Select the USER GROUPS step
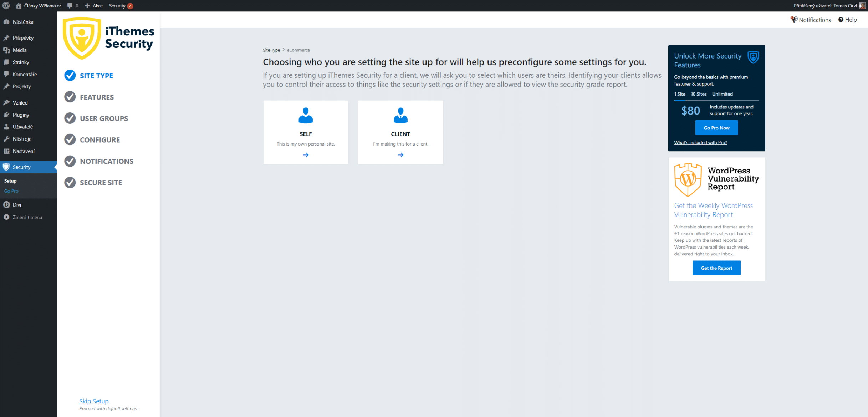868x417 pixels. click(x=96, y=118)
